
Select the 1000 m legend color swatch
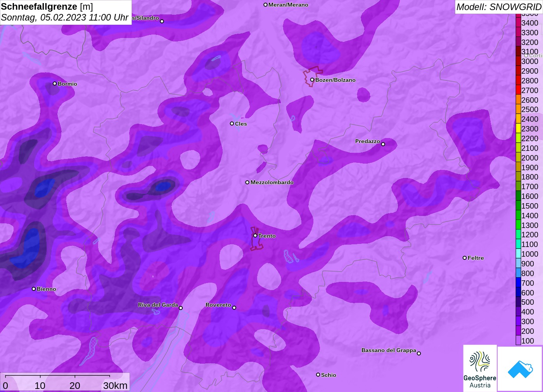[518, 254]
